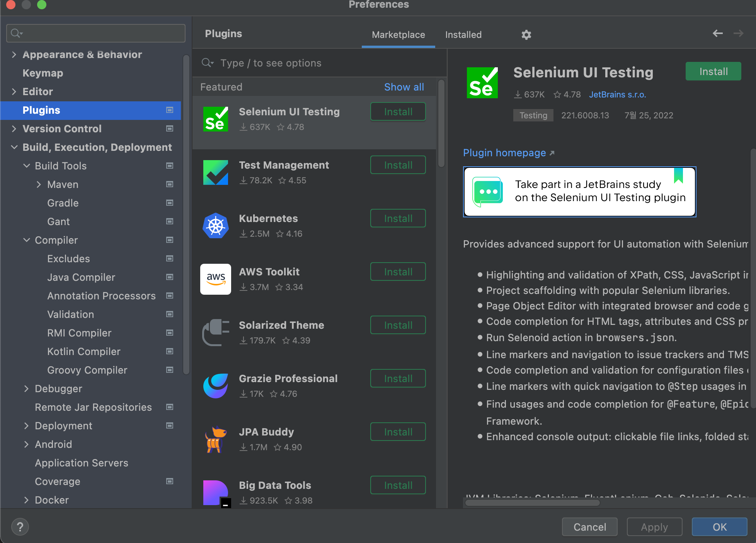
Task: Collapse Build, Execution, Deployment section
Action: click(x=14, y=147)
